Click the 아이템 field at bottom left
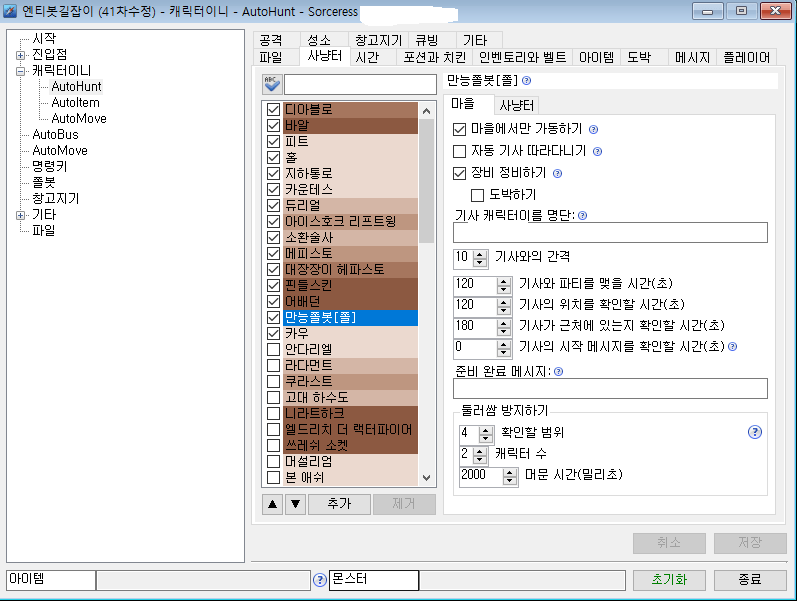The height and width of the screenshot is (601, 797). click(x=51, y=580)
